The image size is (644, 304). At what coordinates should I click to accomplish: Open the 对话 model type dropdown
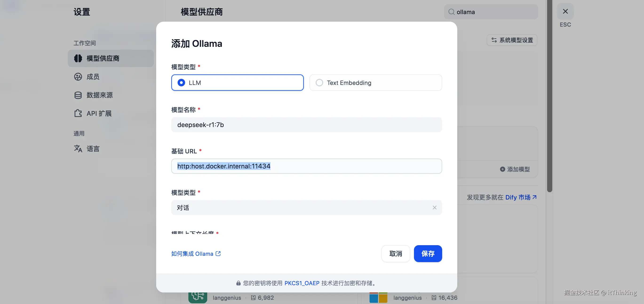coord(300,208)
